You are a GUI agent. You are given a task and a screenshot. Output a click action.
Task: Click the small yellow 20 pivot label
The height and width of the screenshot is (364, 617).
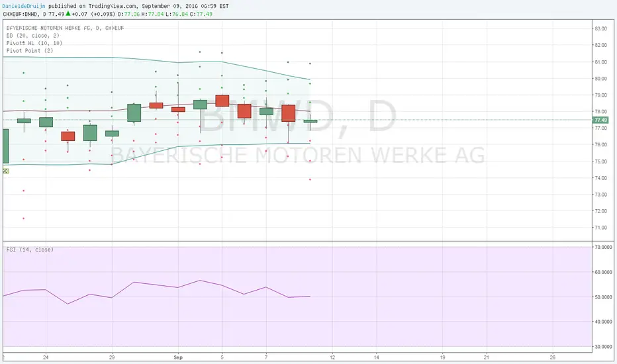[5, 171]
